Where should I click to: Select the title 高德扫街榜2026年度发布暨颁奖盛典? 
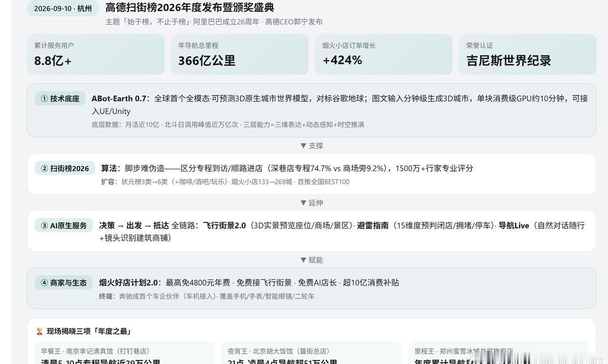pos(190,8)
